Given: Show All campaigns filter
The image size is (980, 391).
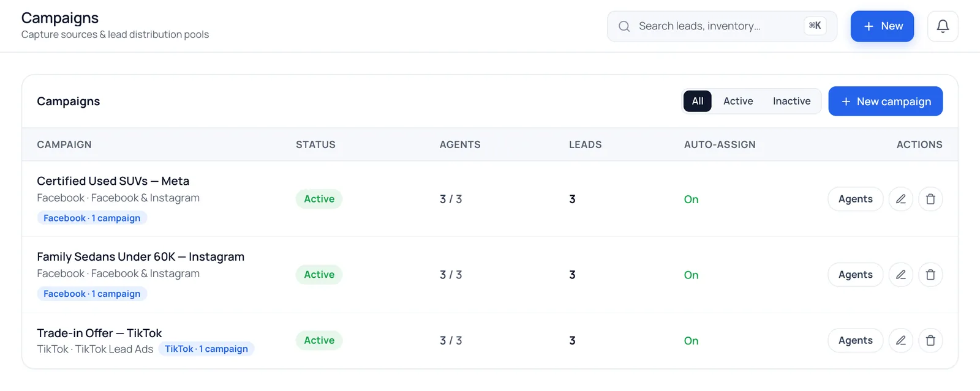Looking at the screenshot, I should point(698,101).
